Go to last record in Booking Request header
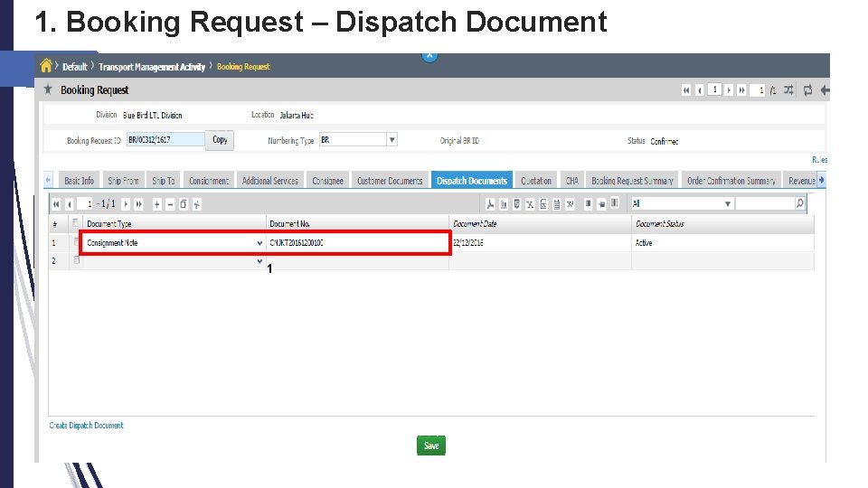Image resolution: width=868 pixels, height=488 pixels. [x=741, y=90]
